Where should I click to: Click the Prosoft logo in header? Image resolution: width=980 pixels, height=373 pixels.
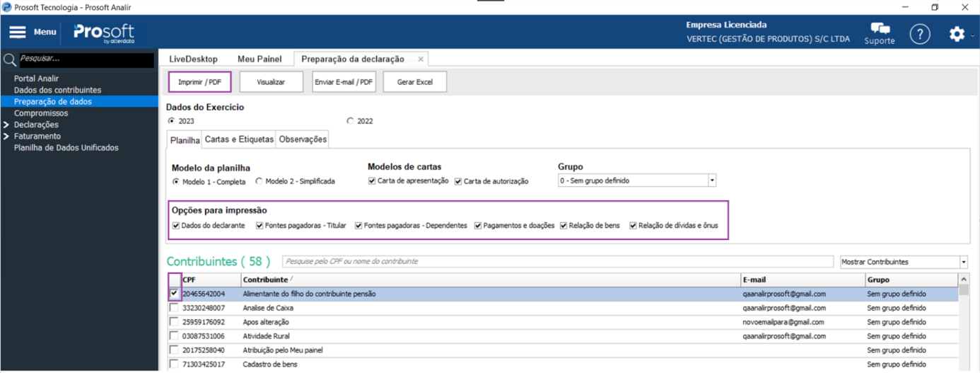(x=104, y=33)
